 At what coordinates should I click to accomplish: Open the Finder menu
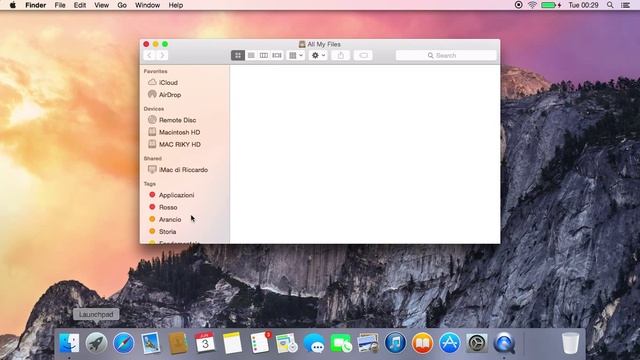36,5
